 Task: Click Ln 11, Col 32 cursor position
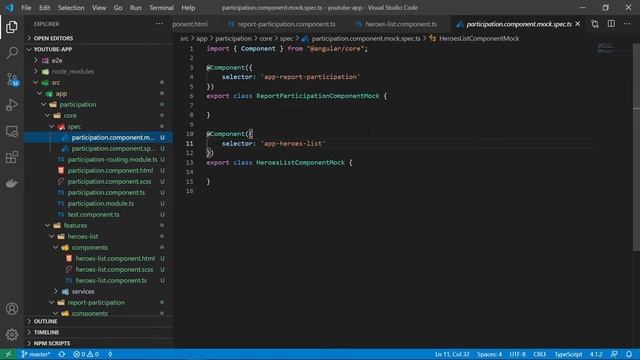click(x=452, y=354)
